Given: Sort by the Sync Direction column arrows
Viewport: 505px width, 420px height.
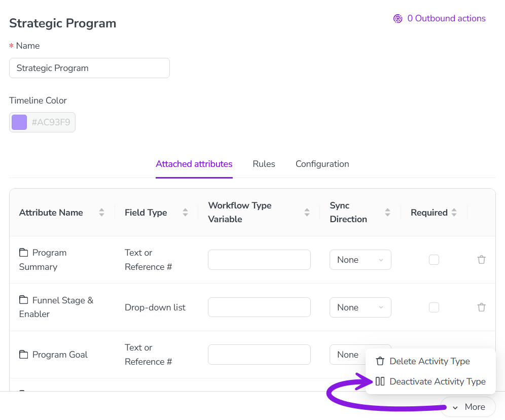Looking at the screenshot, I should coord(387,212).
